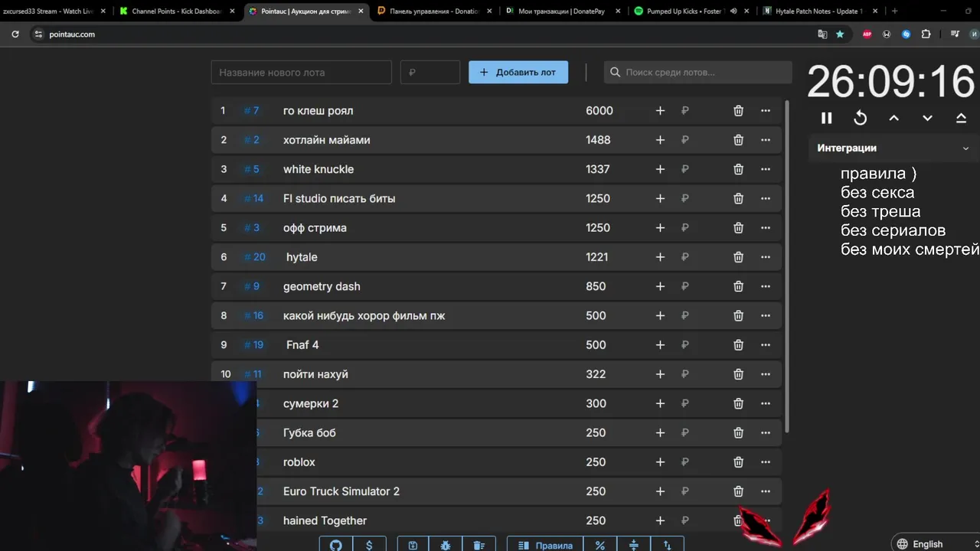Open more options for Euro Truck Simulator 2
The image size is (980, 551).
point(765,491)
